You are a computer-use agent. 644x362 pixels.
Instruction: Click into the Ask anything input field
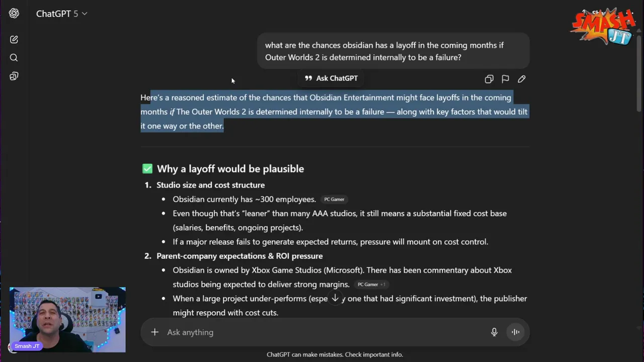click(x=322, y=332)
